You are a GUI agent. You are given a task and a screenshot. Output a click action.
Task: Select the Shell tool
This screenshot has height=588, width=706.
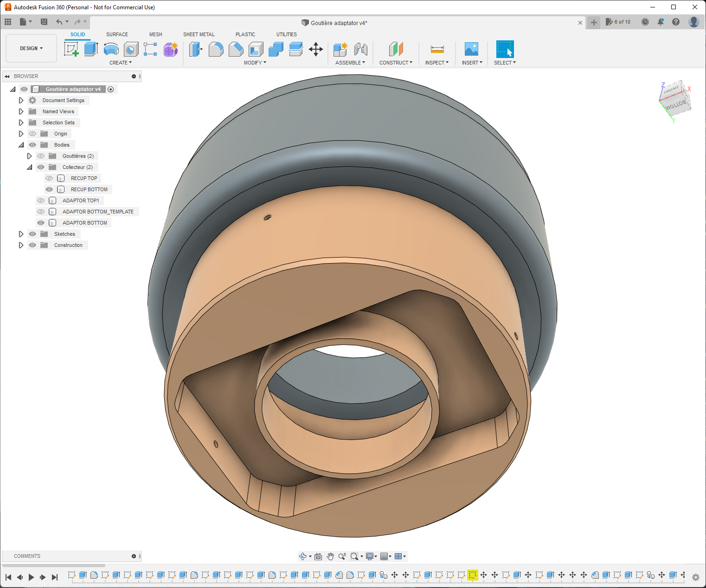[x=256, y=49]
